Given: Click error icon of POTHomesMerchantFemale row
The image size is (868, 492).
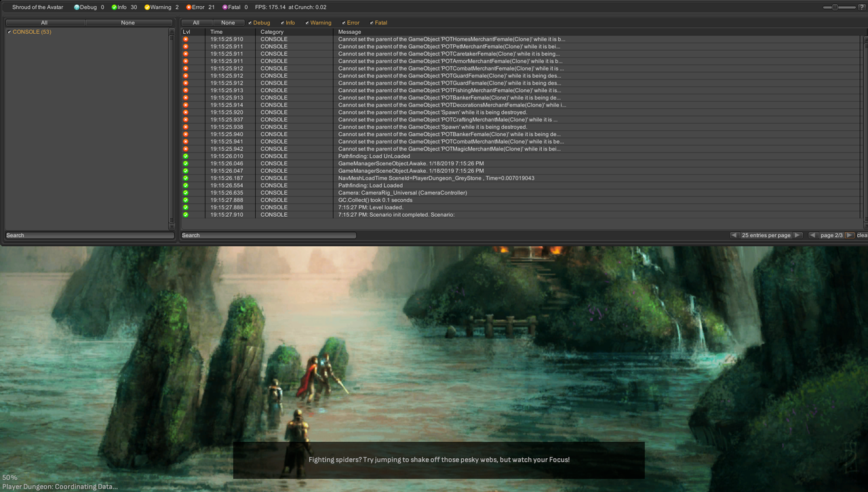Looking at the screenshot, I should coord(186,39).
